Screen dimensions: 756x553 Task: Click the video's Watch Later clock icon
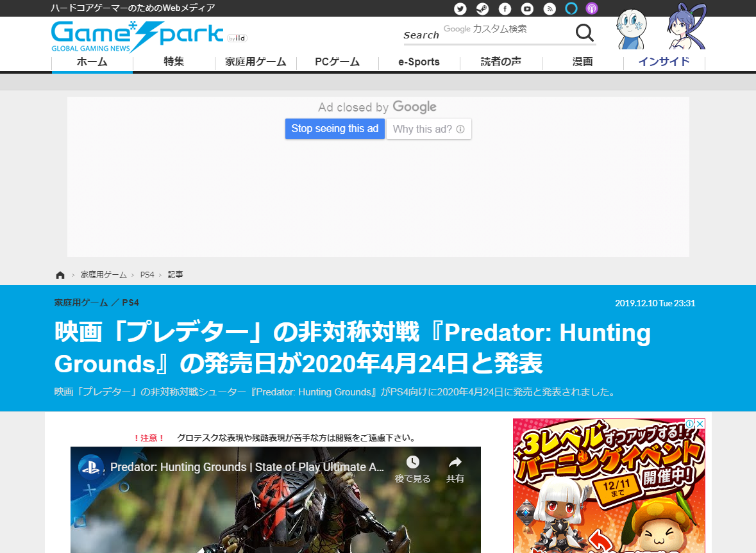tap(413, 463)
